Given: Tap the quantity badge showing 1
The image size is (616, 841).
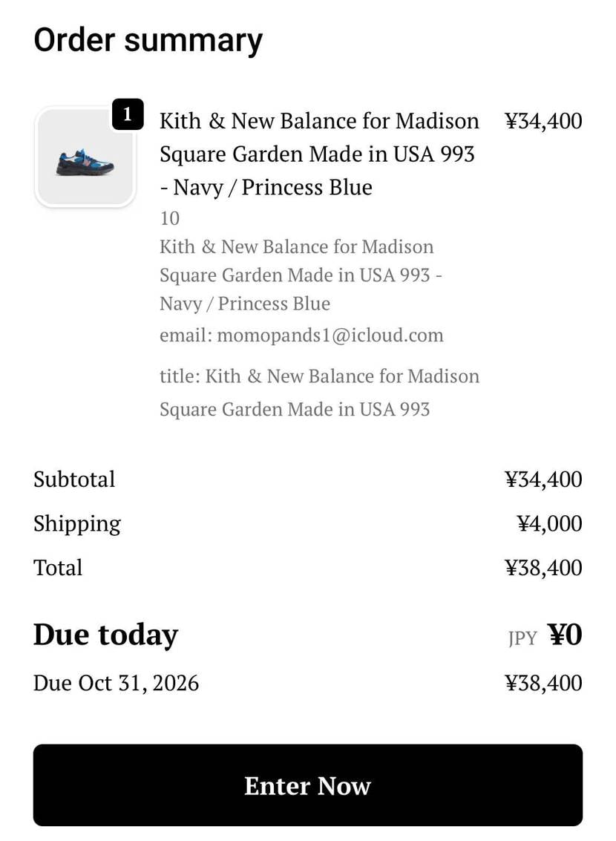Looking at the screenshot, I should (x=128, y=114).
